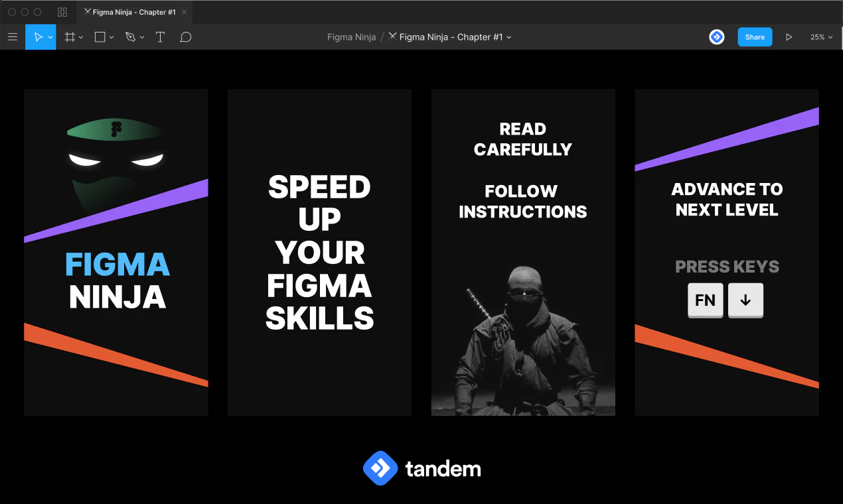The width and height of the screenshot is (843, 504).
Task: Open the 25% zoom level dropdown
Action: click(821, 37)
